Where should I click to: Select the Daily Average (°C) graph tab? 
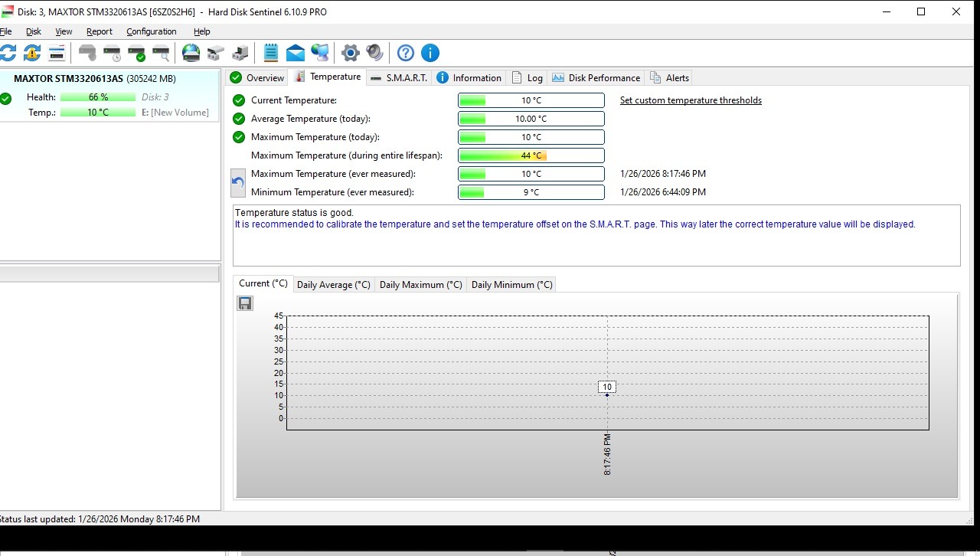pyautogui.click(x=333, y=285)
